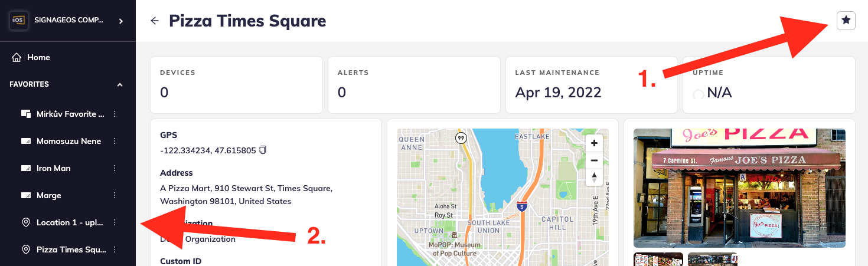
Task: Open the options menu for Location 1
Action: point(115,222)
